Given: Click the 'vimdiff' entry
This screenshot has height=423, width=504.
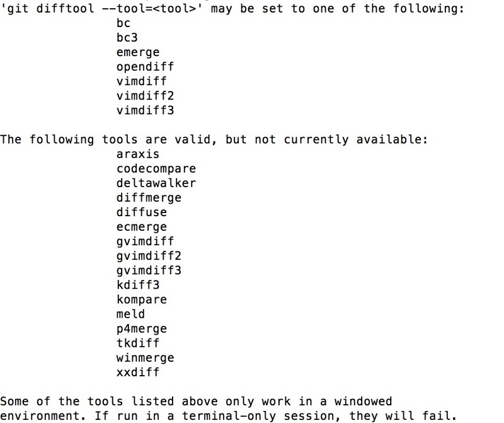Looking at the screenshot, I should click(141, 81).
